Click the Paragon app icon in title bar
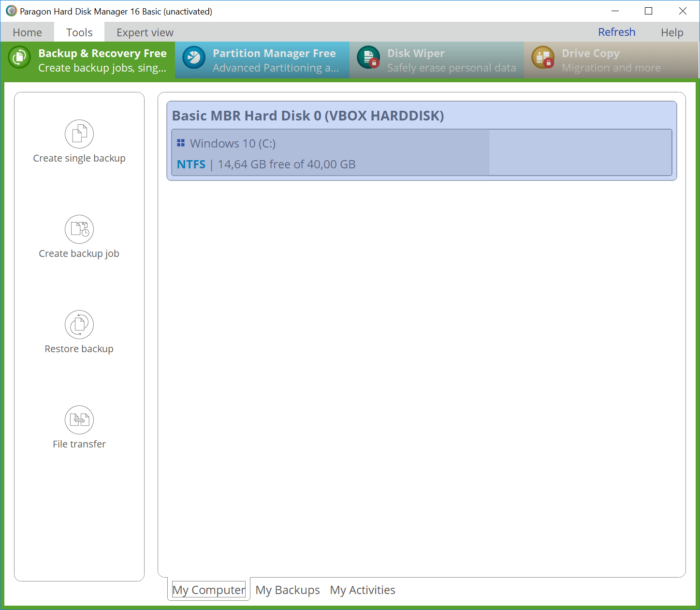The width and height of the screenshot is (700, 610). [11, 11]
